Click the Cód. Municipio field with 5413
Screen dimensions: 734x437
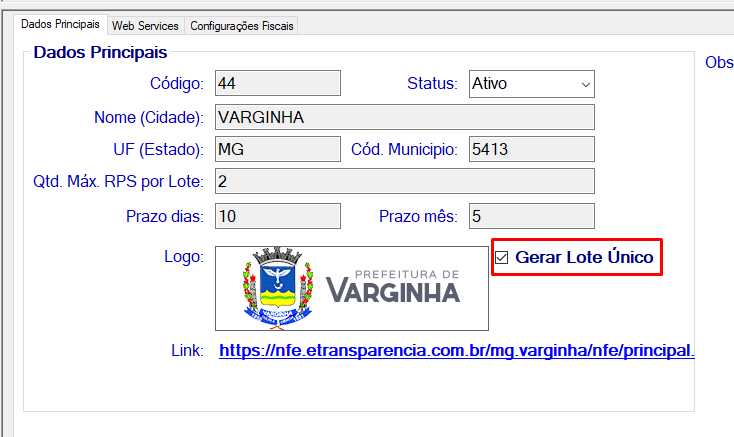point(532,149)
